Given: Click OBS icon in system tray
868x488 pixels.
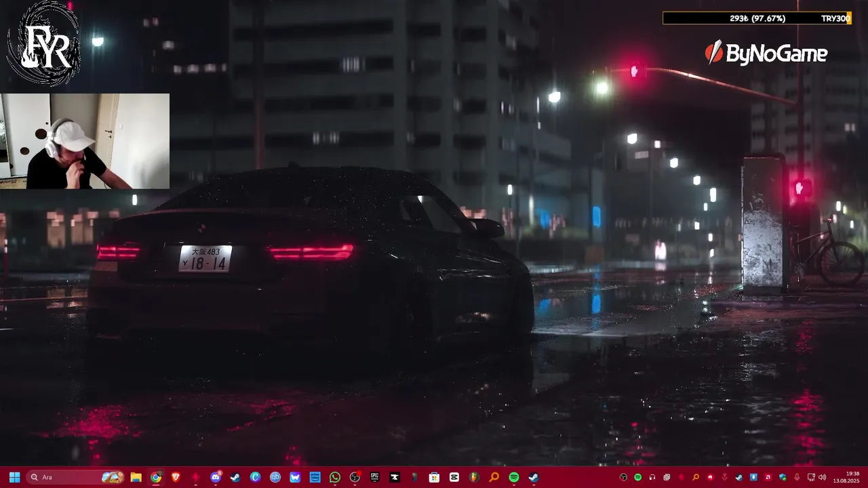Looking at the screenshot, I should point(623,477).
